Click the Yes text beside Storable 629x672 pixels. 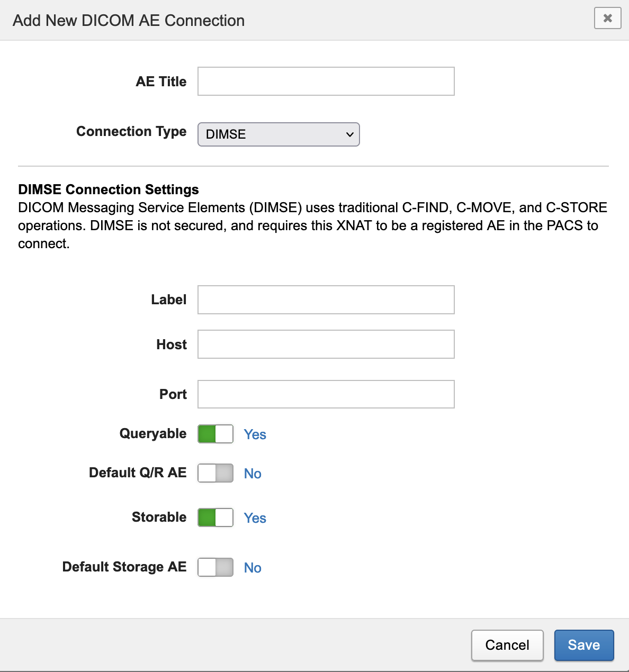click(255, 518)
